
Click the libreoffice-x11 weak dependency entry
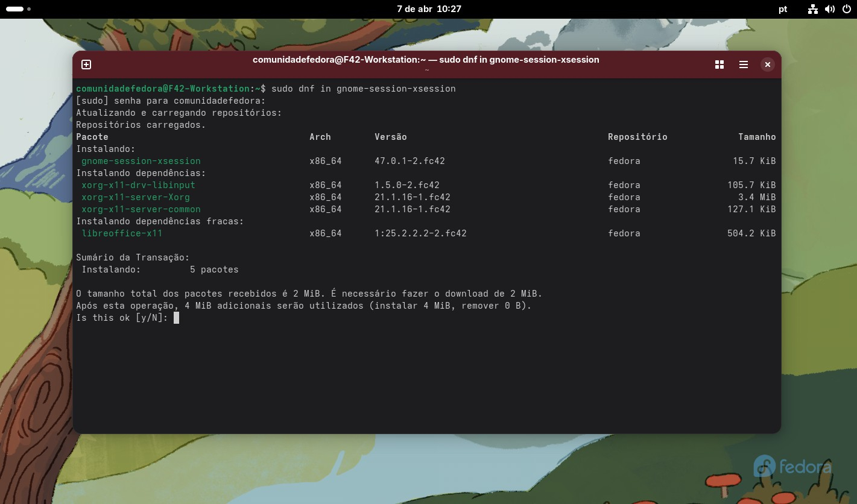click(122, 233)
